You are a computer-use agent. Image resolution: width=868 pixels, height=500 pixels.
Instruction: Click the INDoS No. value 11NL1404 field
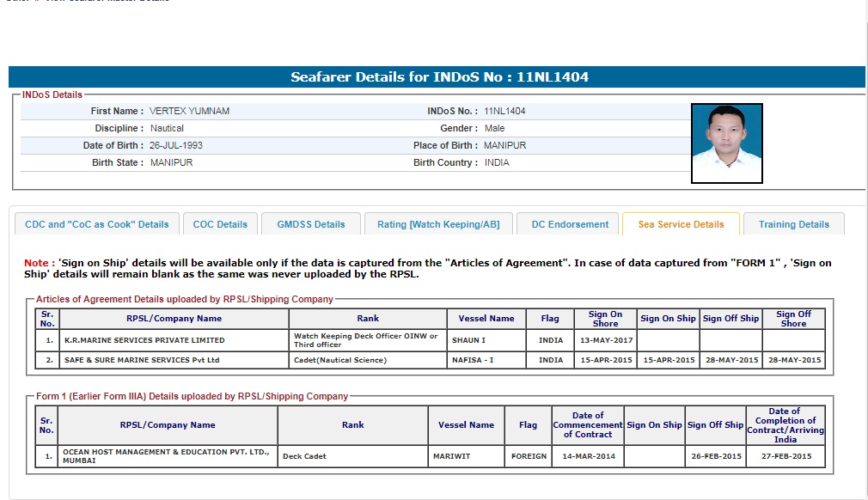point(504,111)
